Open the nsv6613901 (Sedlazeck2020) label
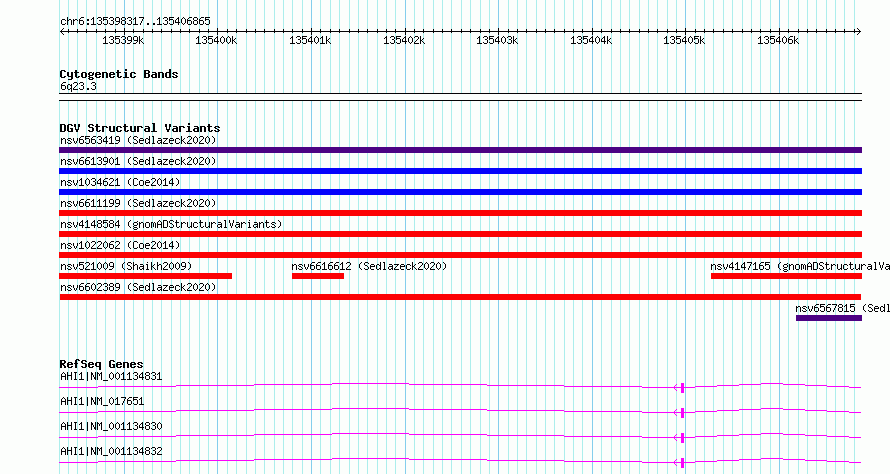 click(x=138, y=161)
